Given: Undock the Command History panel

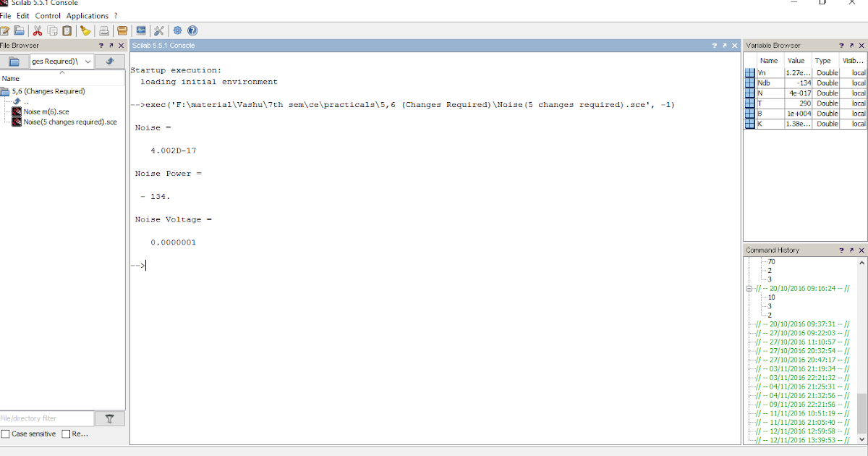Looking at the screenshot, I should tap(851, 250).
